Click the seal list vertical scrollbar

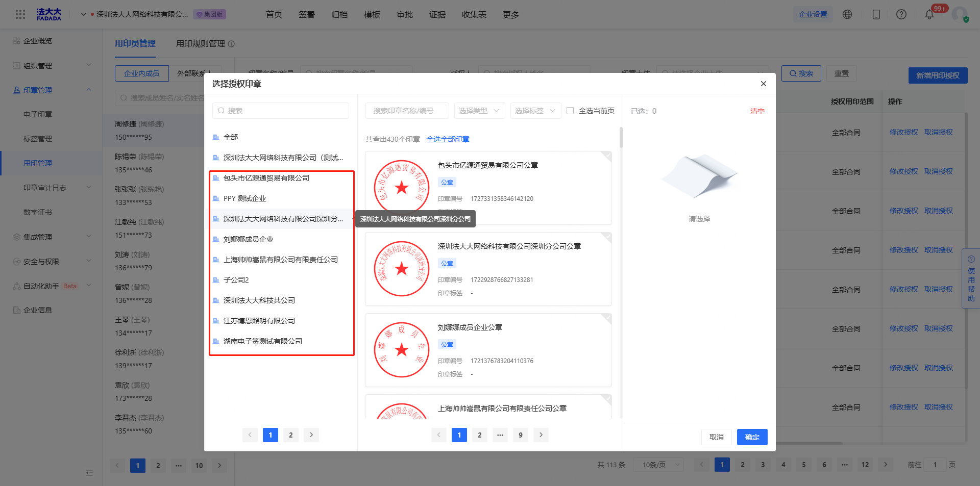coord(621,138)
